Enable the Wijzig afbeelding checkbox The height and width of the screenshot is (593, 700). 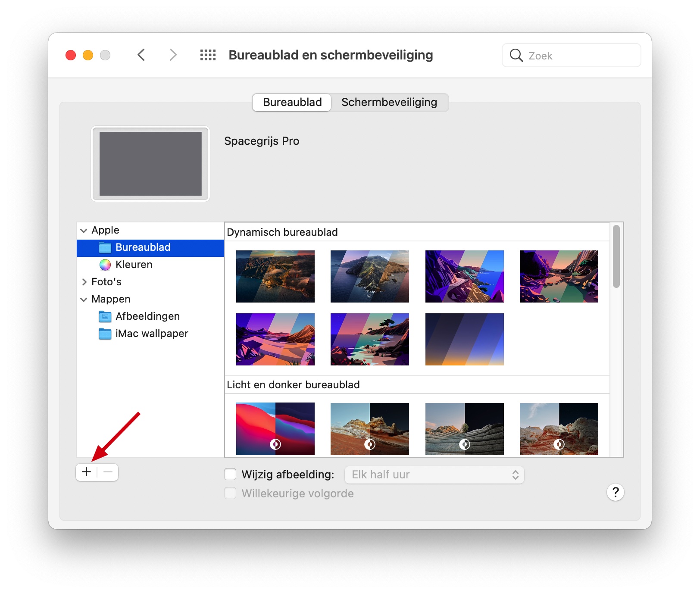(230, 474)
